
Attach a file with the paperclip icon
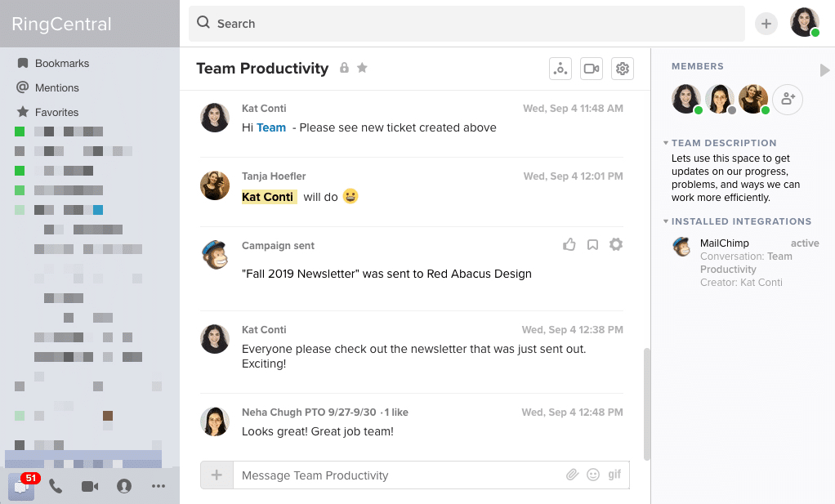(x=572, y=475)
